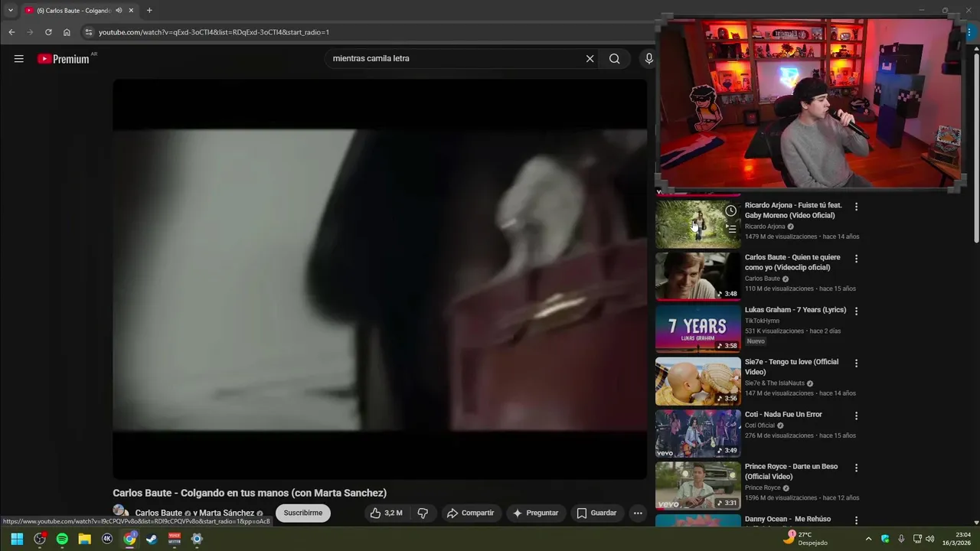
Task: Open the YouTube guide hamburger menu
Action: (19, 59)
